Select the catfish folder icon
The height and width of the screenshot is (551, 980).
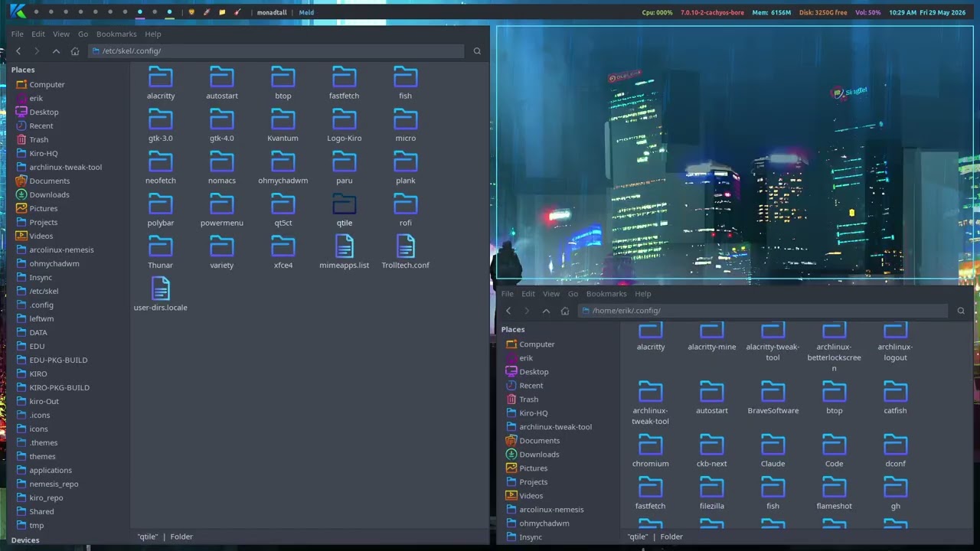click(896, 393)
